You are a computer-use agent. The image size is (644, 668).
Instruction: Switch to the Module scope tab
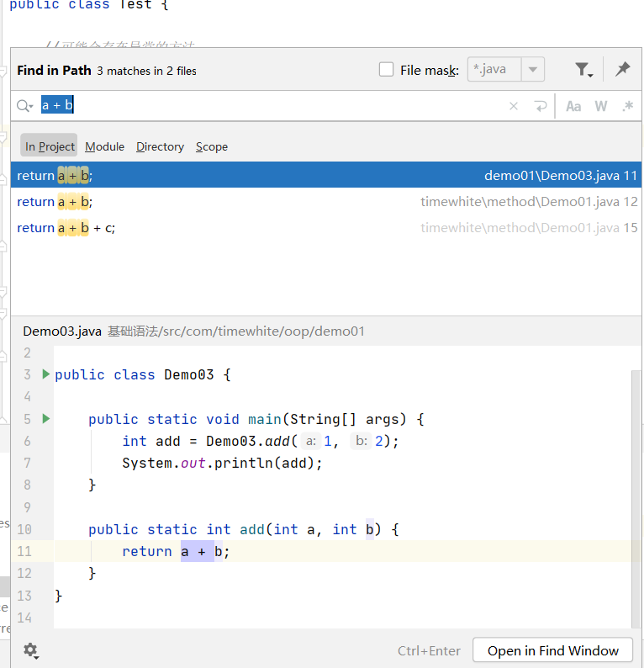(104, 146)
